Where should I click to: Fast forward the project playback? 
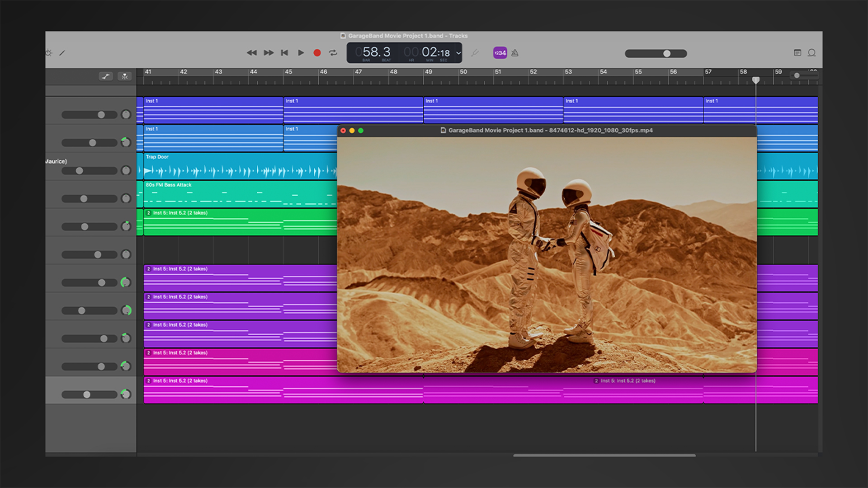[269, 53]
